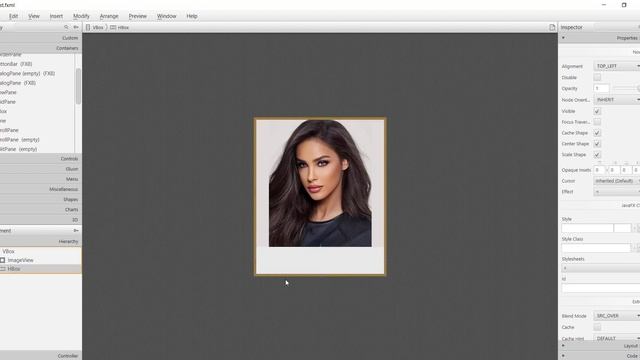The height and width of the screenshot is (360, 640).
Task: Open the Effect dropdown
Action: click(x=617, y=191)
